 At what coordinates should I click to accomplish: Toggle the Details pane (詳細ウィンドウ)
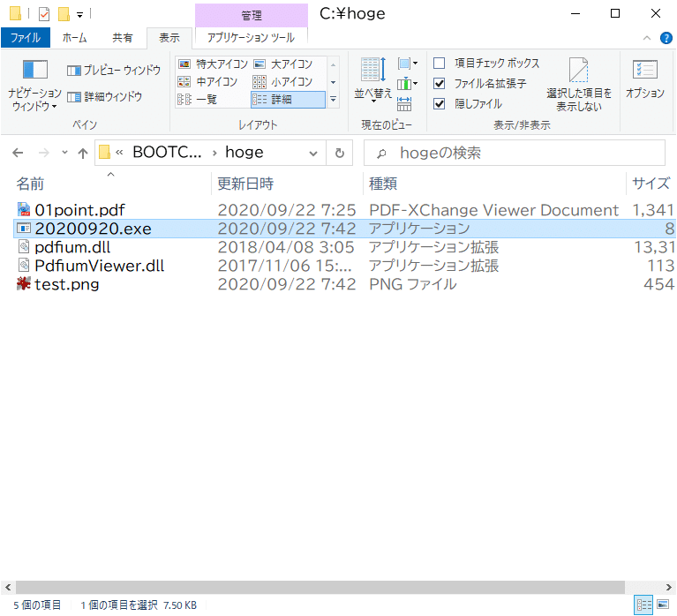click(x=104, y=97)
